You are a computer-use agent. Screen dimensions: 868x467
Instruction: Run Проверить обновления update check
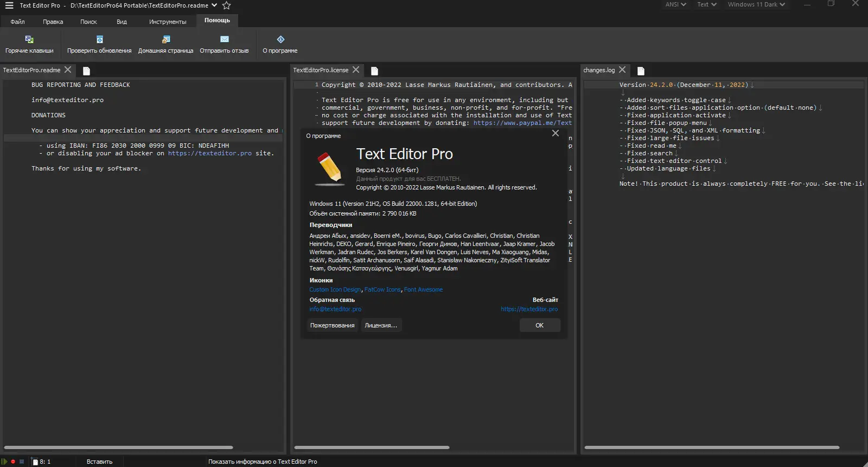pos(99,45)
